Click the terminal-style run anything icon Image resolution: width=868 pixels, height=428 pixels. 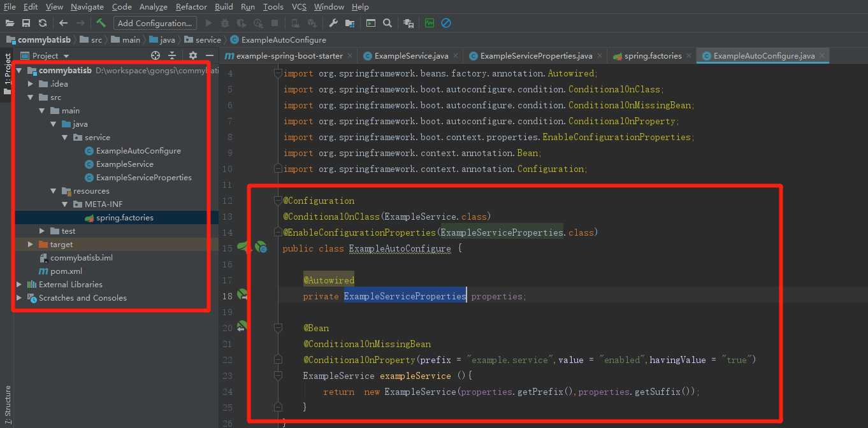click(x=371, y=23)
